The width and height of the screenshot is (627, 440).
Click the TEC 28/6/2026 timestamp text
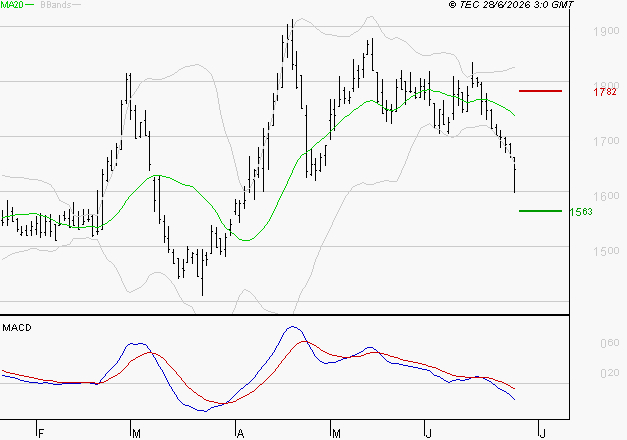(x=511, y=4)
